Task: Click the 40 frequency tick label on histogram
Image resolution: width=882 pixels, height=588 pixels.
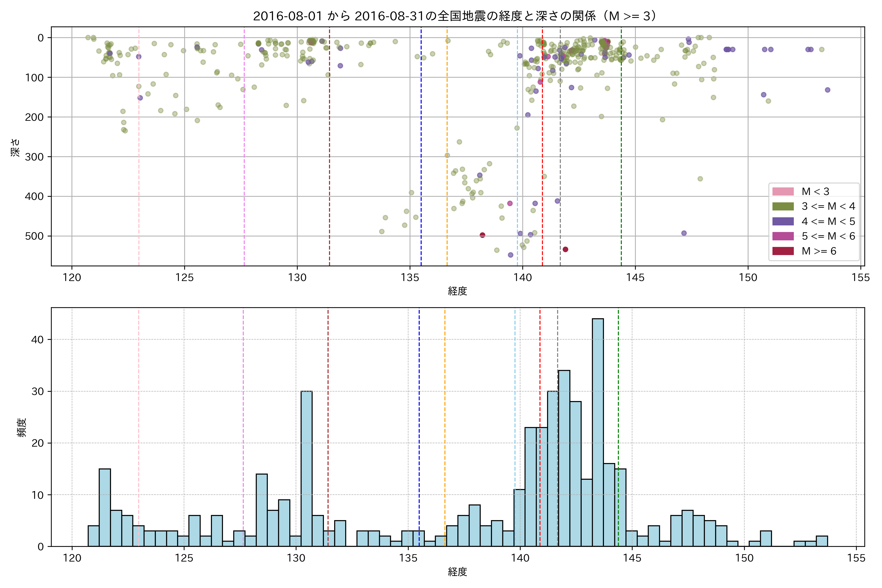Action: [37, 339]
